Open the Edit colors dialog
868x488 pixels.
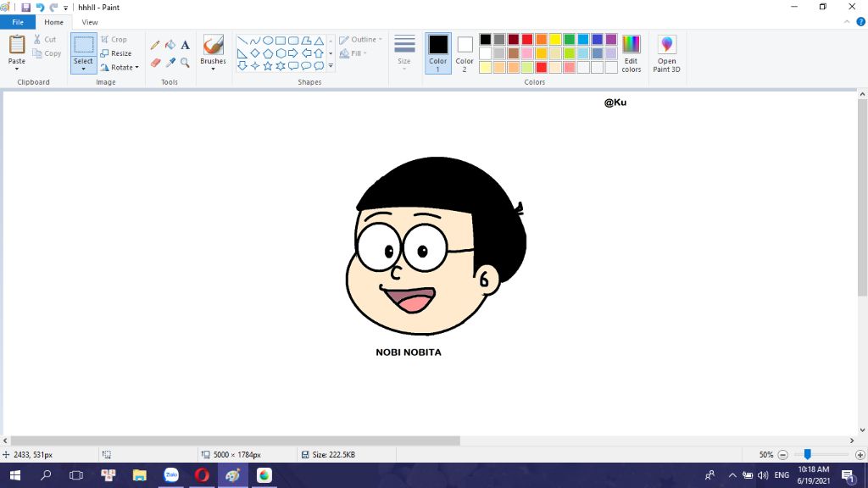click(x=631, y=53)
